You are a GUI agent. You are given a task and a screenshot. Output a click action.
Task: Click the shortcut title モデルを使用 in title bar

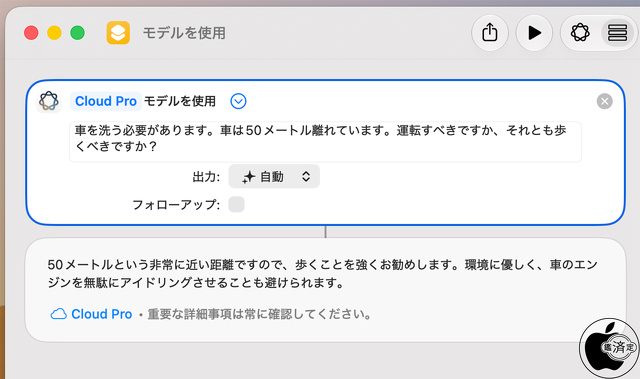(x=184, y=33)
